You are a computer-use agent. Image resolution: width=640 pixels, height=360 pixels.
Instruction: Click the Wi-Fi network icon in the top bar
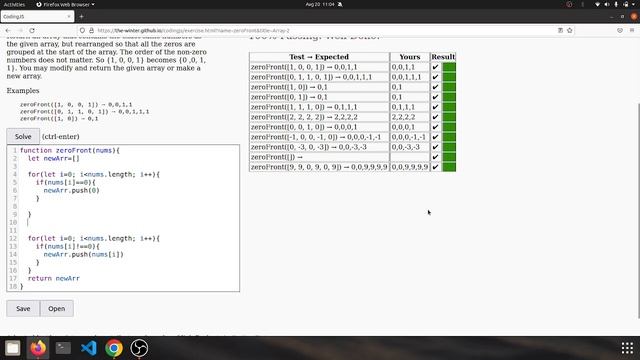598,4
